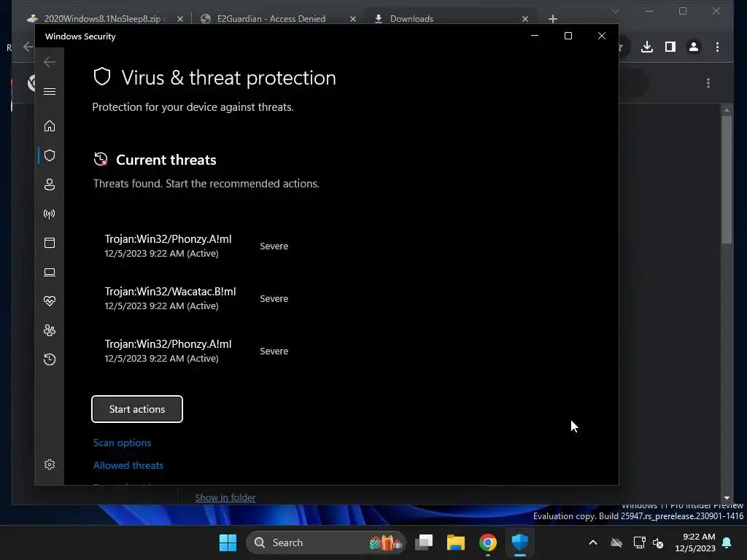Select Virus & threat protection shield icon
The height and width of the screenshot is (560, 747).
(50, 155)
